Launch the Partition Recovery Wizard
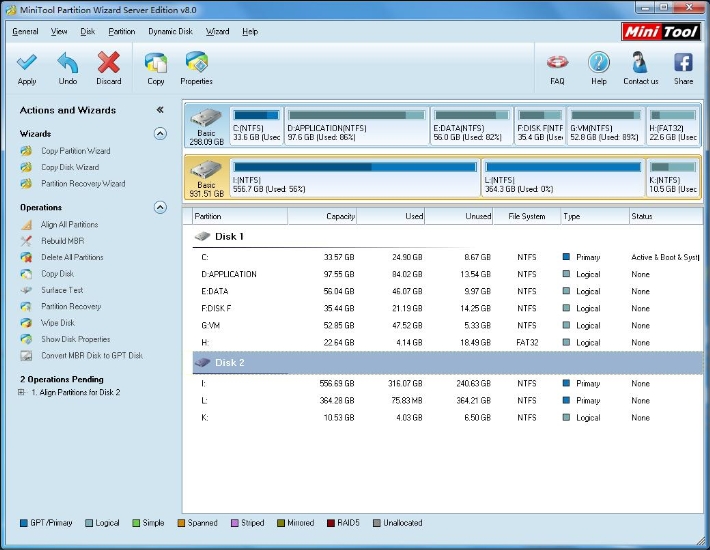Viewport: 710px width, 550px height. [82, 184]
